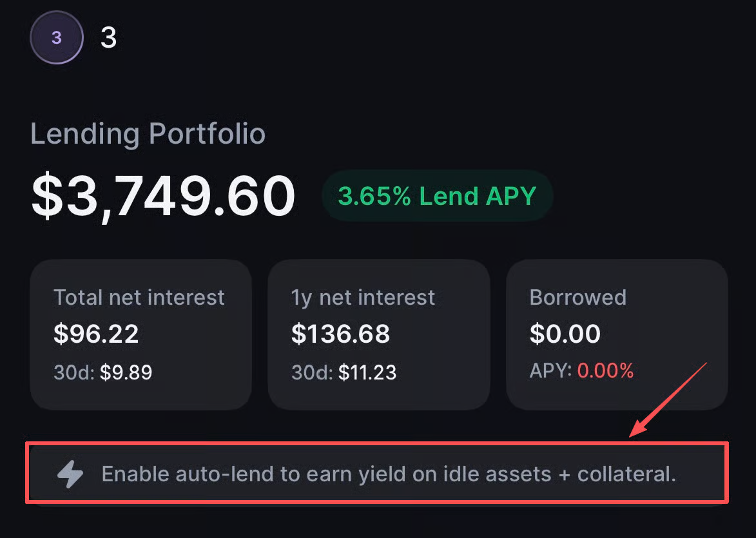This screenshot has height=538, width=756.
Task: Click the "APY:" label in the Borrowed card
Action: 550,370
